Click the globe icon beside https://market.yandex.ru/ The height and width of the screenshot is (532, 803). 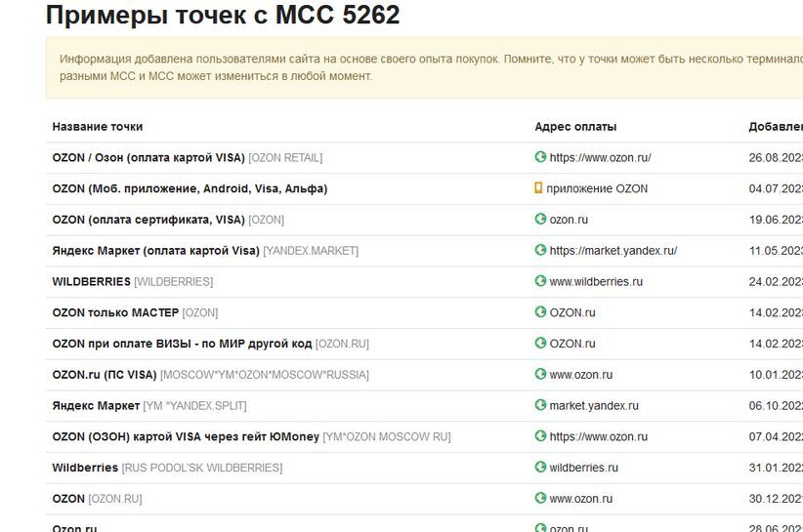[540, 250]
